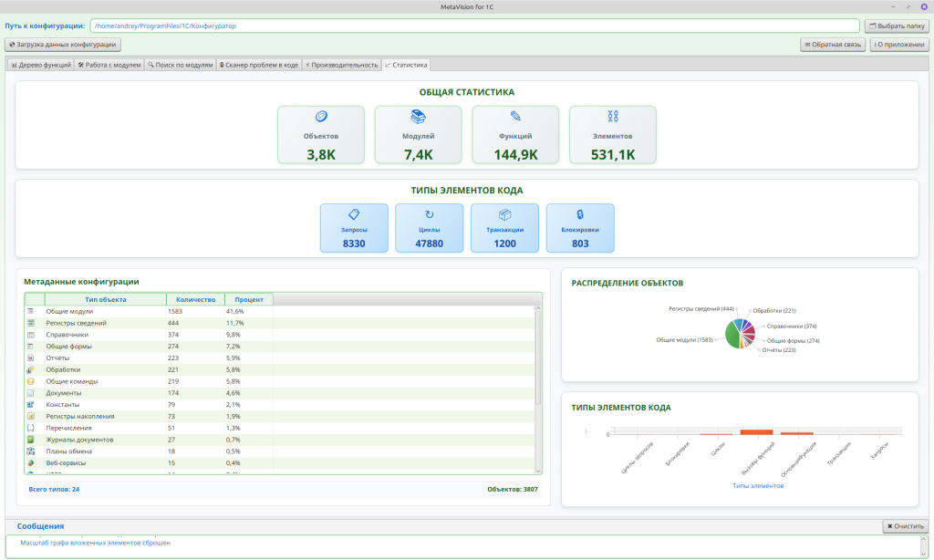Viewport: 934px width, 560px height.
Task: Click the Запросы 8330 card
Action: [x=354, y=228]
